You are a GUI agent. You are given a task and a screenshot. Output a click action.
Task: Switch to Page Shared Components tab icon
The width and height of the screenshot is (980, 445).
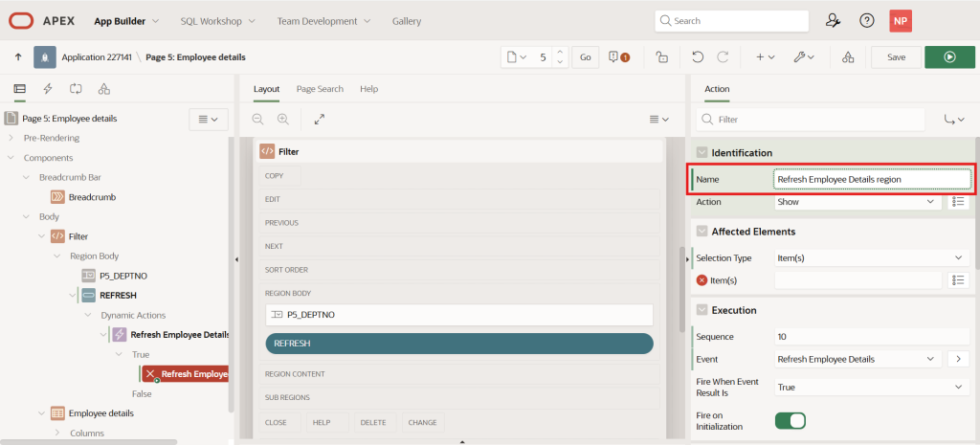[x=104, y=89]
